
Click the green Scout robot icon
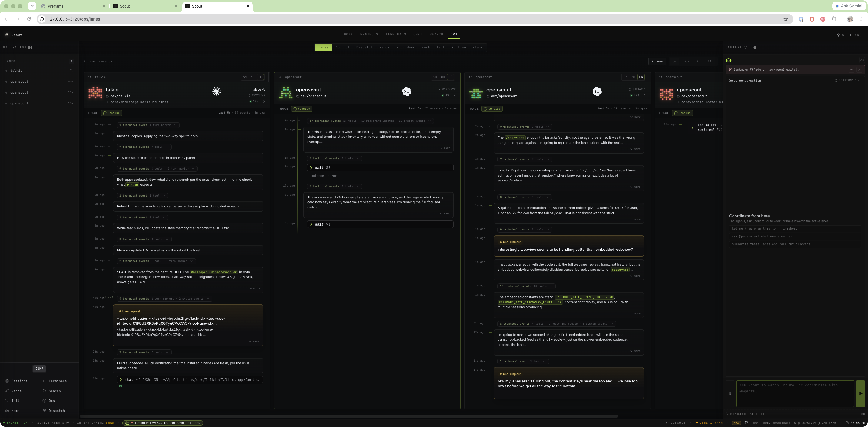(x=729, y=60)
